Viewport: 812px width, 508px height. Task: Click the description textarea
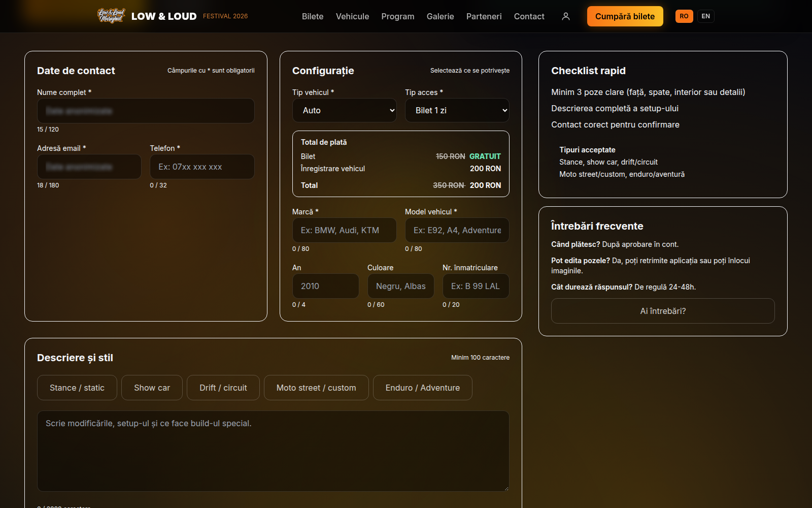pyautogui.click(x=273, y=451)
